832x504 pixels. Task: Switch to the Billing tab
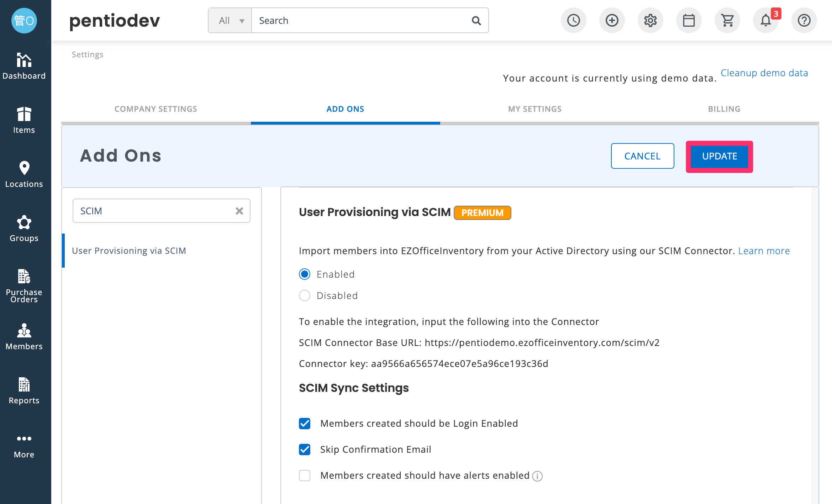coord(724,109)
